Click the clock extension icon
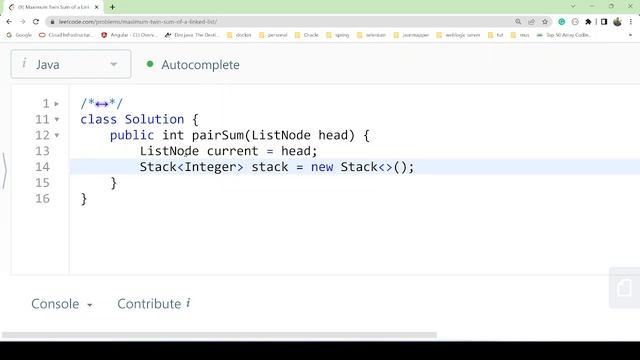Viewport: 640px width, 360px height. tap(575, 22)
